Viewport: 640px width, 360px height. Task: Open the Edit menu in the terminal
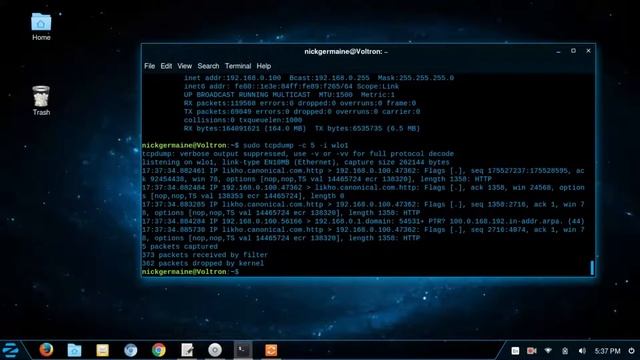tap(166, 66)
